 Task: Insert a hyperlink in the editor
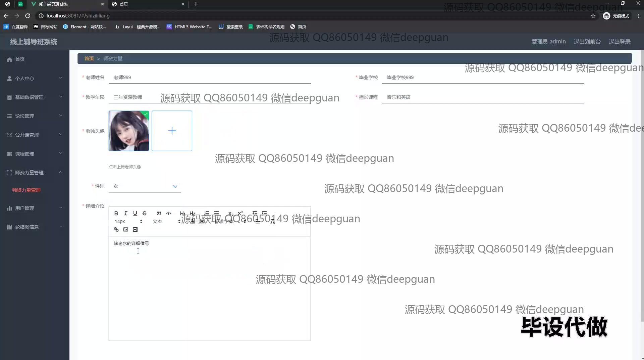coord(116,230)
